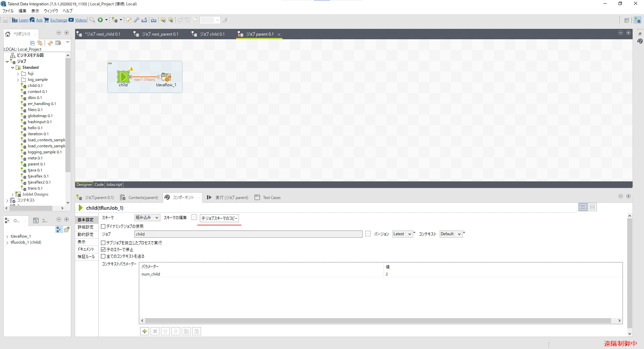This screenshot has height=349, width=644.
Task: Remove the selected context parameter row
Action: point(155,331)
